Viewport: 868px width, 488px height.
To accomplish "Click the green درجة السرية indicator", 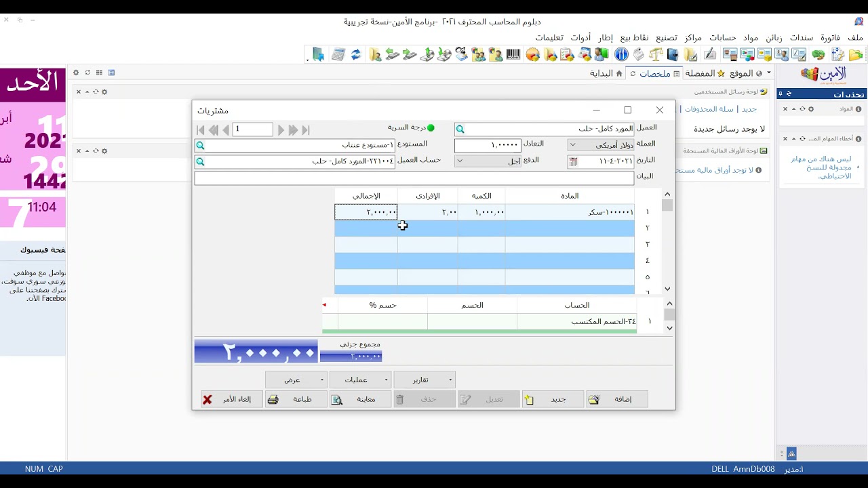I will 430,127.
